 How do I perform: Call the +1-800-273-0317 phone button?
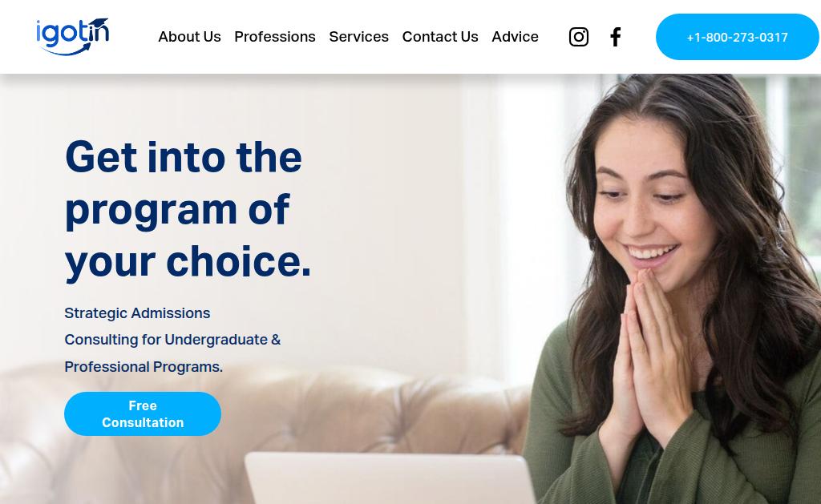[738, 37]
